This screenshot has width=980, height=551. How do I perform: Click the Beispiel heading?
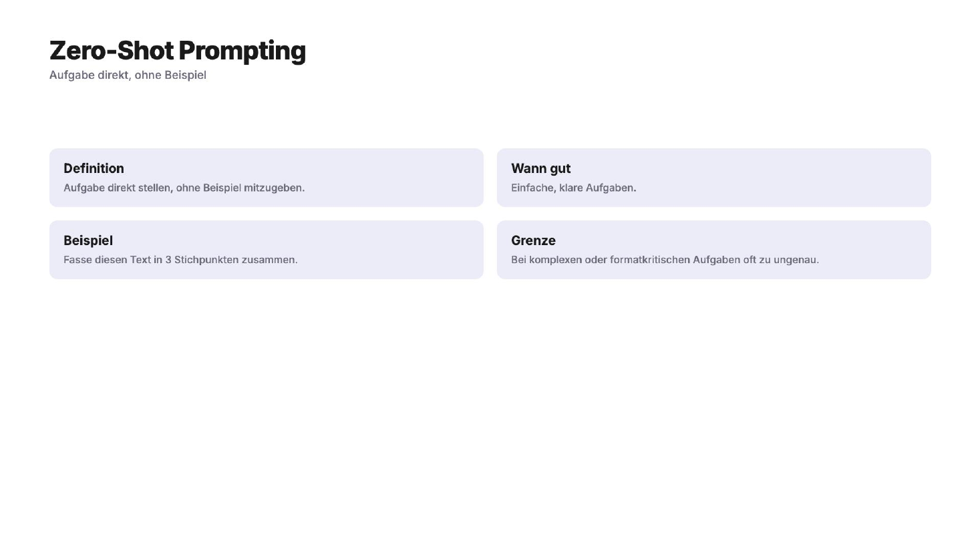coord(88,240)
